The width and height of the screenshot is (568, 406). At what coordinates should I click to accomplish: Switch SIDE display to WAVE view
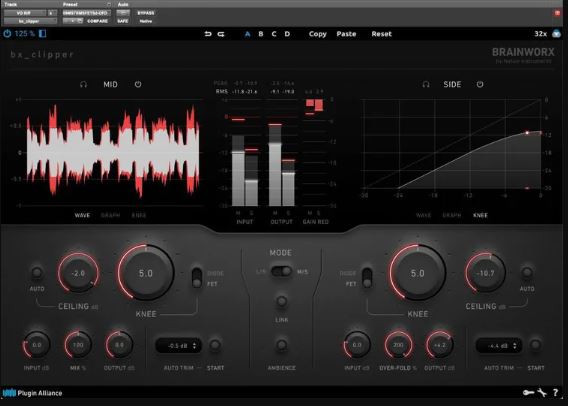pos(423,215)
